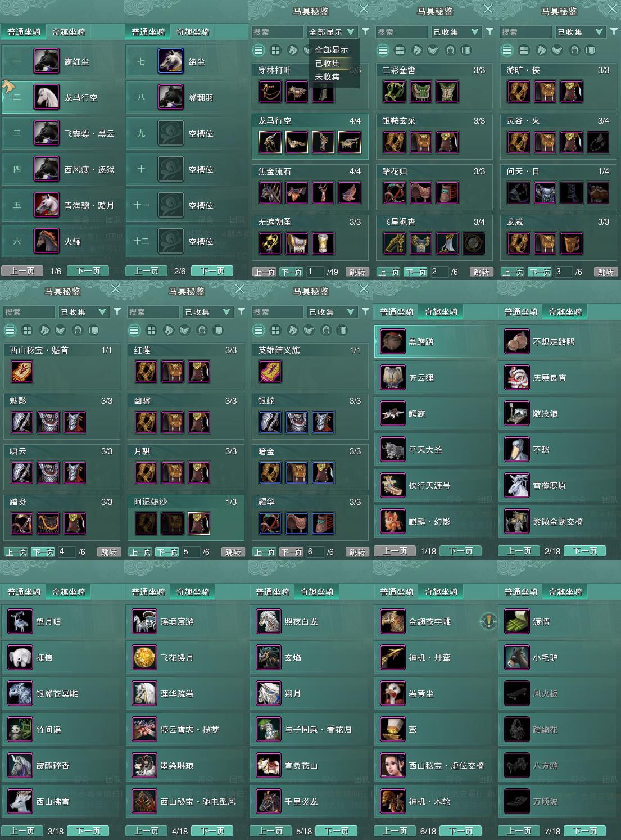Click first gear piece in 焦金流石 set
The width and height of the screenshot is (621, 840).
point(270,193)
